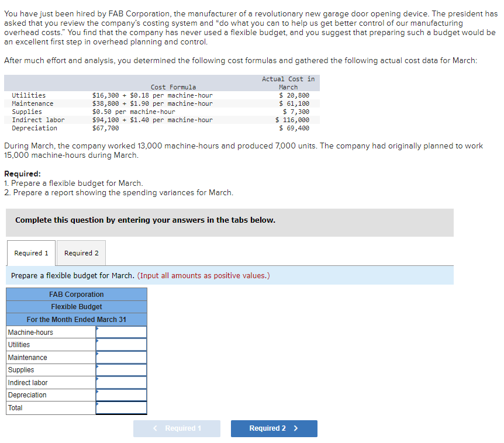The width and height of the screenshot is (504, 443).
Task: Click the Supplies actual cost $ 7,300
Action: [x=296, y=112]
